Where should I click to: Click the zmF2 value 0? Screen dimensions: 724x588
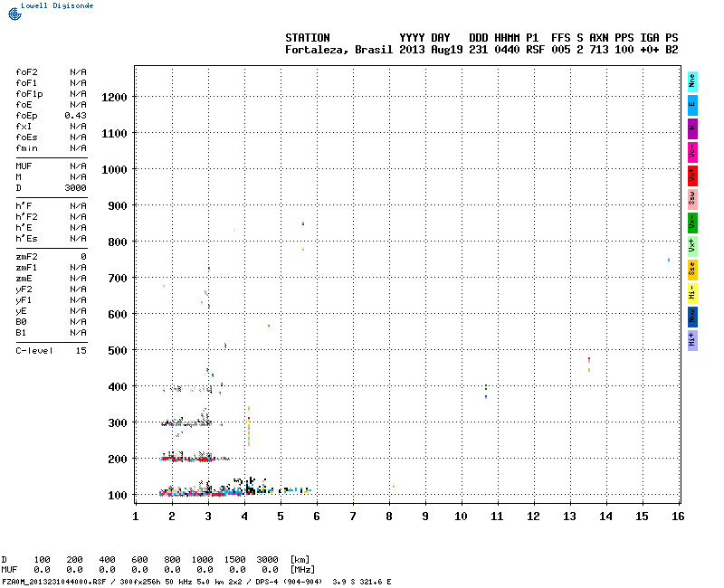(83, 257)
